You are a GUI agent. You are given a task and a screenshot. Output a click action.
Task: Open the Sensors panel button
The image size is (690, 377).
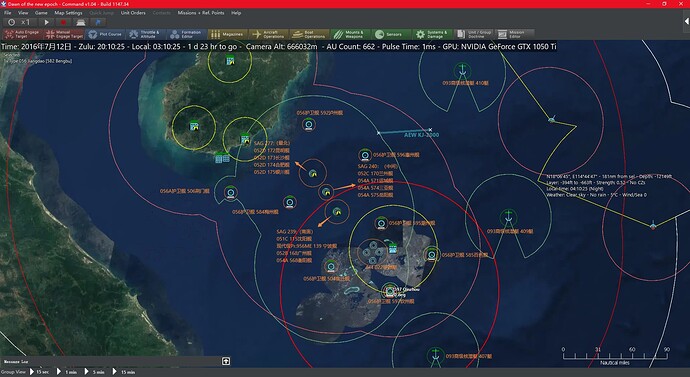tap(391, 34)
